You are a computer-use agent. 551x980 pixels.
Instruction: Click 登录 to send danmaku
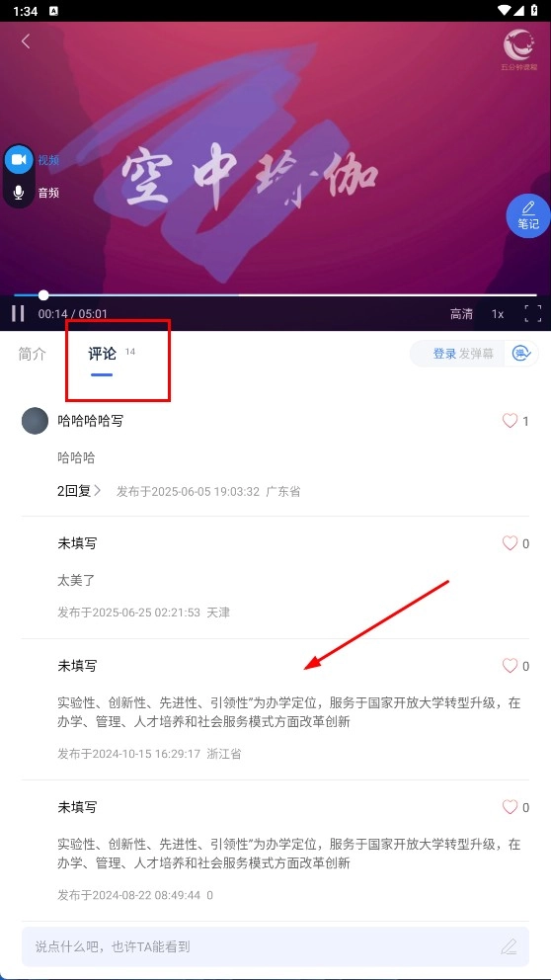pos(444,354)
